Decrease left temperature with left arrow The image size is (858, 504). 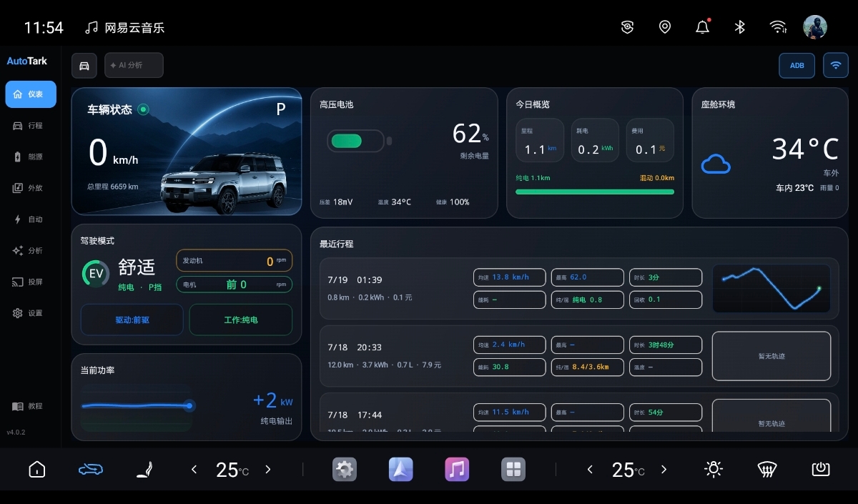pyautogui.click(x=194, y=470)
